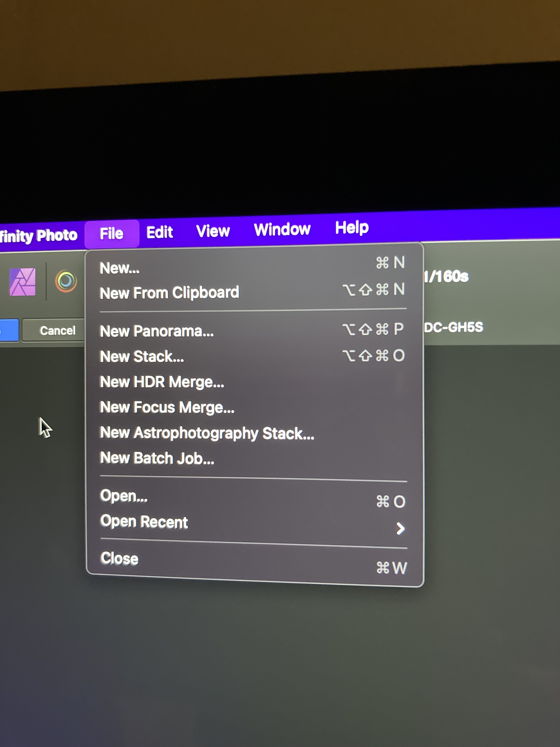The height and width of the screenshot is (747, 560).
Task: Choose New... from the File menu
Action: [253, 266]
